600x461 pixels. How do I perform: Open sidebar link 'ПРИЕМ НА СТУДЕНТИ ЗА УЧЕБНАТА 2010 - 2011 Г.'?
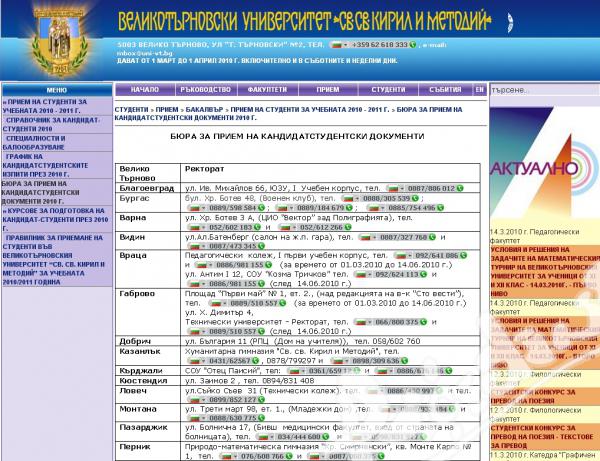point(44,106)
